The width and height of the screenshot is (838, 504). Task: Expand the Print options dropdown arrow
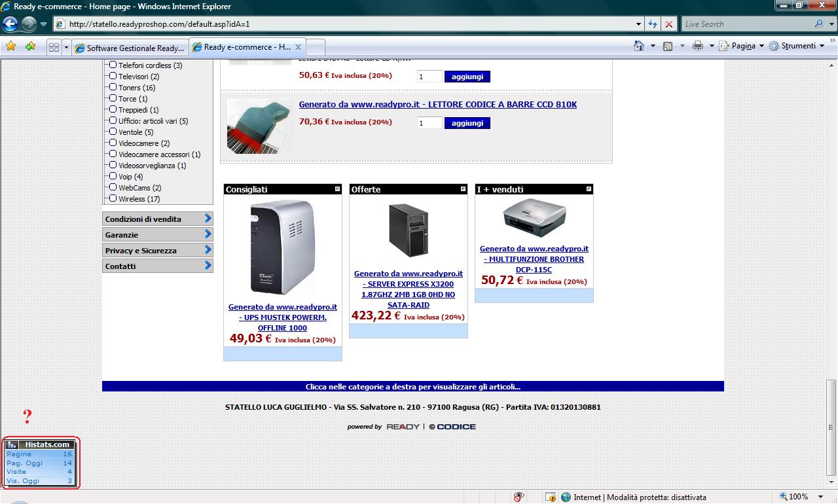712,46
